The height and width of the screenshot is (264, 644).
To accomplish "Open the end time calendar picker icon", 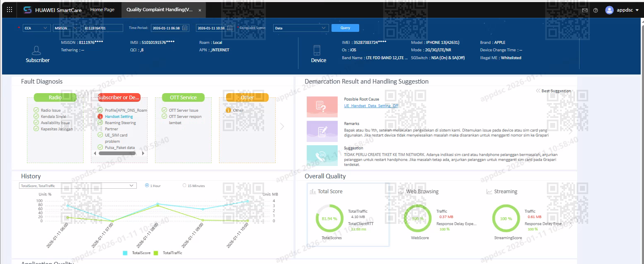I will click(x=231, y=28).
